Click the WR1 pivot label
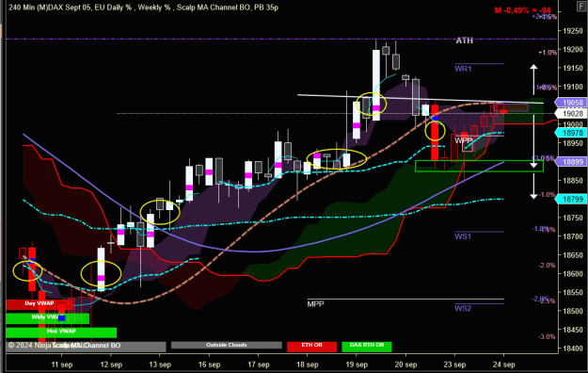The width and height of the screenshot is (588, 373). (x=463, y=69)
